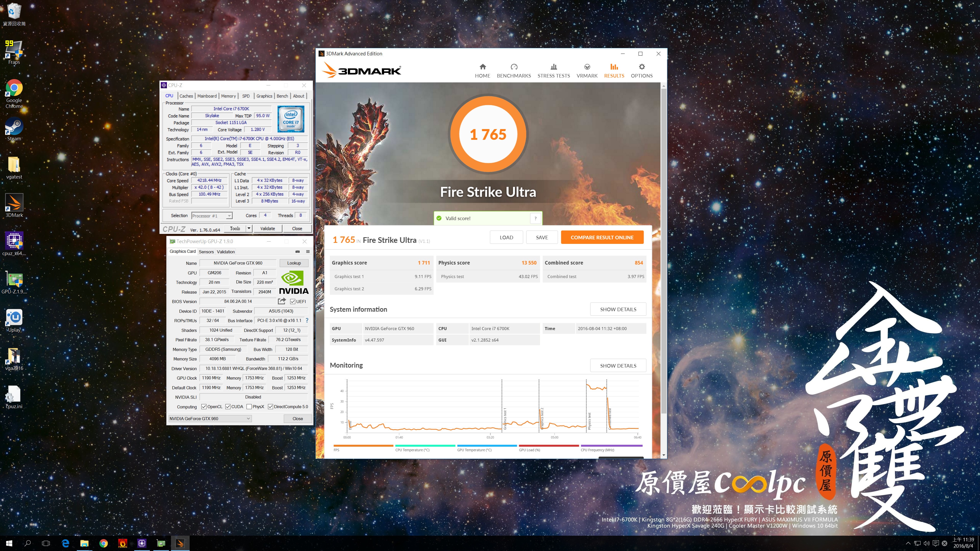
Task: Click the Validate button in CPU-Z
Action: pos(267,229)
